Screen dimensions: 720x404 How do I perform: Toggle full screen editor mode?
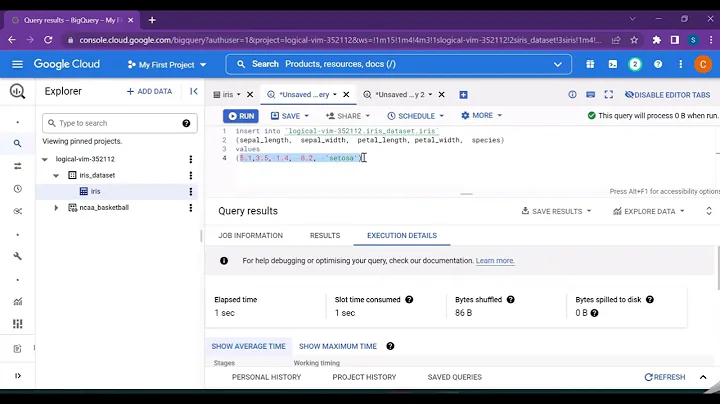click(x=609, y=95)
